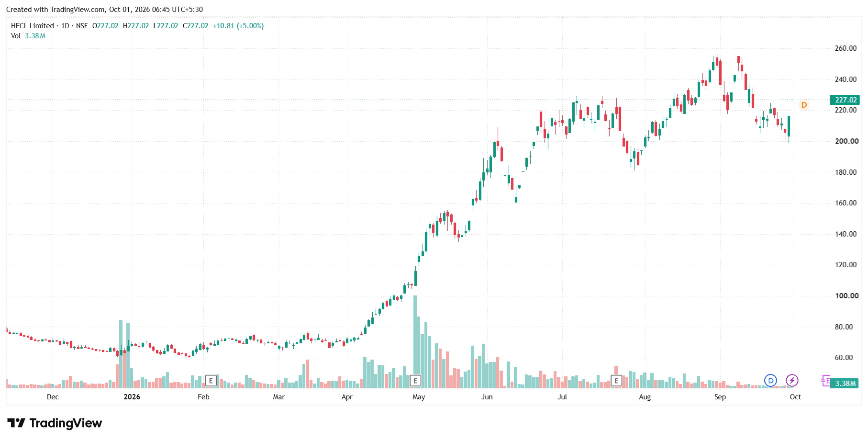The image size is (868, 441).
Task: Click the 100.00 price axis label
Action: (846, 296)
